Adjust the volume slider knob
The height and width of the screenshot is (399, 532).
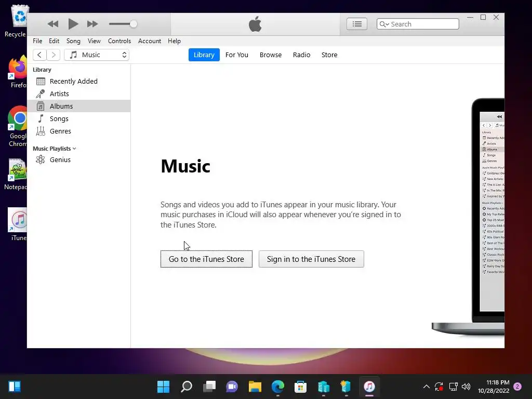tap(134, 24)
